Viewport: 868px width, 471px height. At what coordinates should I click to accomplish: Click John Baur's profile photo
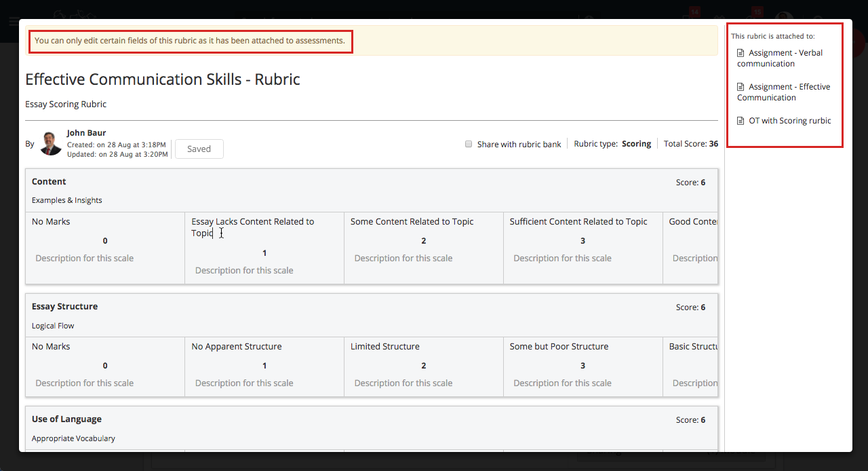[x=51, y=143]
